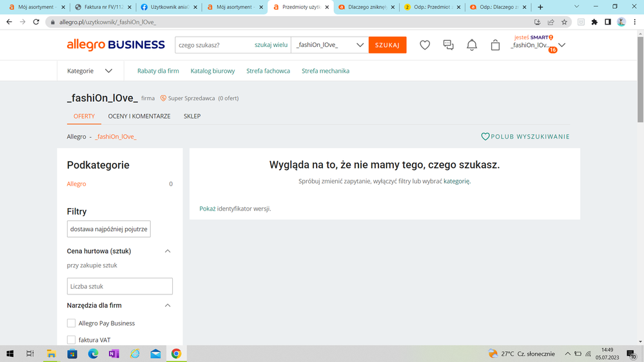
Task: Open seller scope dropdown _fashiOn_lOve_
Action: (x=329, y=45)
